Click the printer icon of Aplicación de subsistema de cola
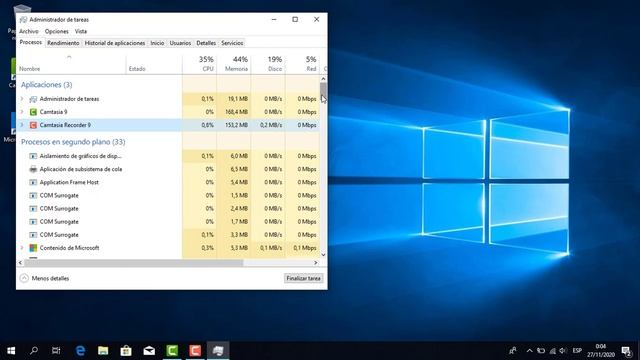The width and height of the screenshot is (640, 360). coord(33,169)
